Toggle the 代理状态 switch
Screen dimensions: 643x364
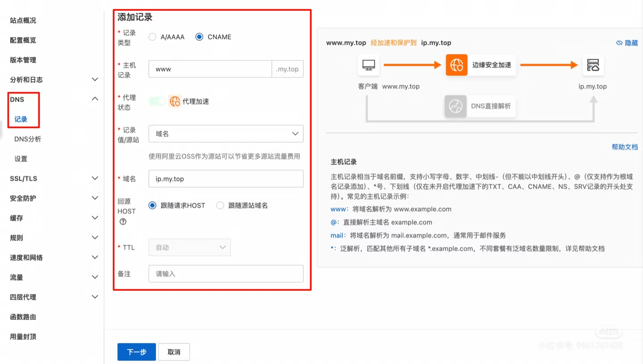[x=157, y=101]
